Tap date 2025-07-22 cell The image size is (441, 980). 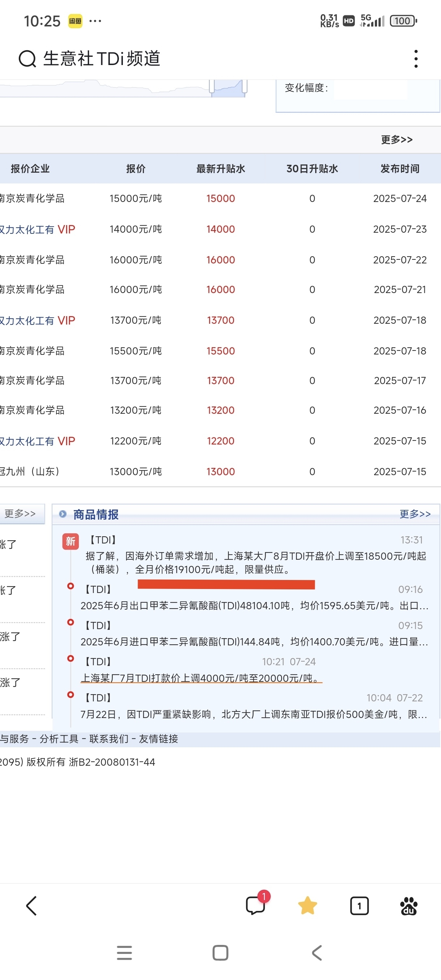400,260
